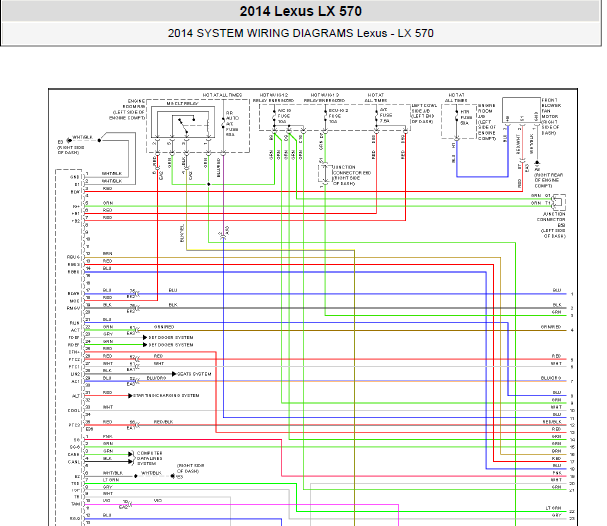The image size is (607, 526).
Task: Click the A6 ground point symbol
Action: tap(537, 163)
